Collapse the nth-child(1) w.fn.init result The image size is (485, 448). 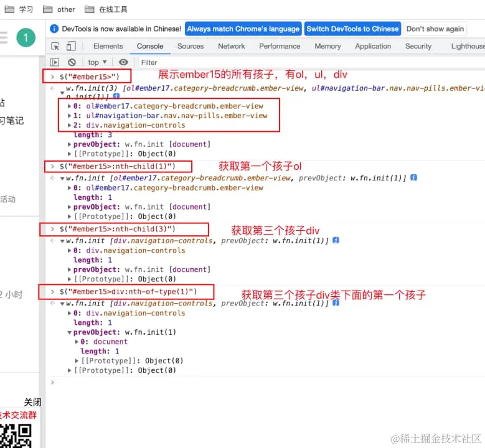(x=62, y=178)
